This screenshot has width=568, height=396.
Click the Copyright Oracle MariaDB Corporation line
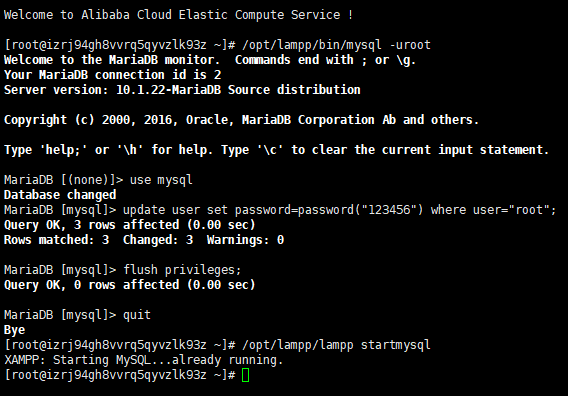(x=241, y=120)
